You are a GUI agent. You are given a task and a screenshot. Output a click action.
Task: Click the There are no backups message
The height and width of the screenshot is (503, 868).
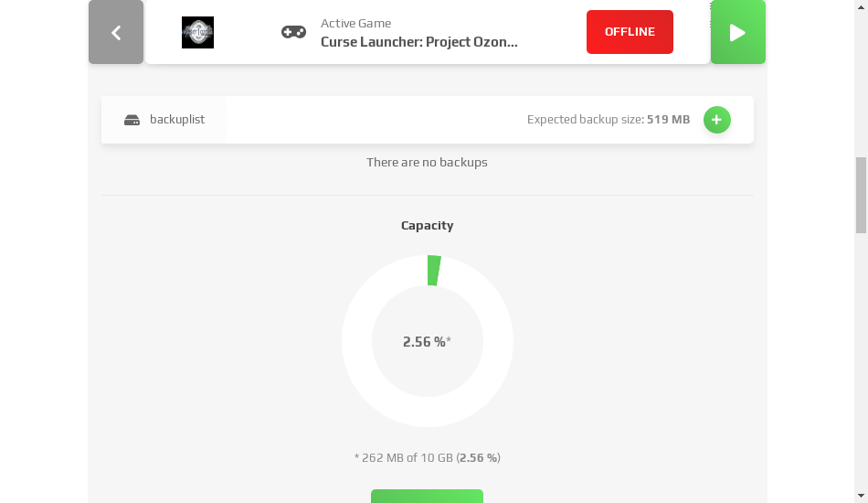point(427,162)
